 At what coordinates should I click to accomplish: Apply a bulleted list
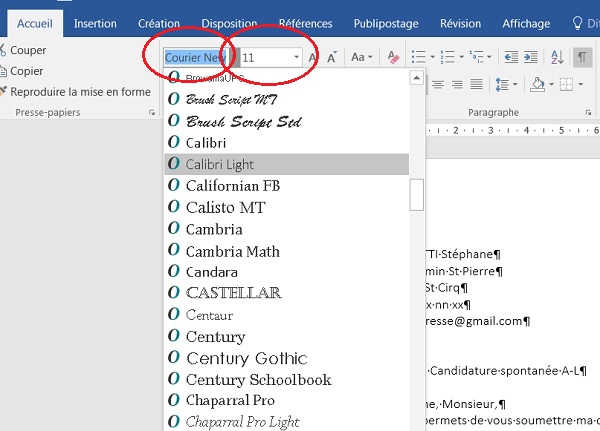pos(418,57)
